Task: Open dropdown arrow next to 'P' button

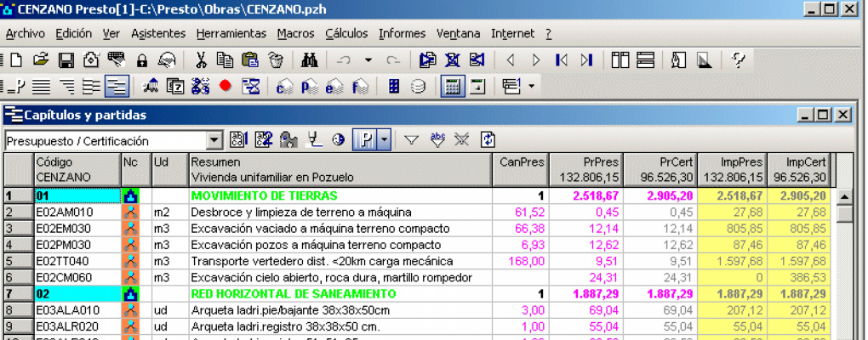Action: [x=385, y=140]
